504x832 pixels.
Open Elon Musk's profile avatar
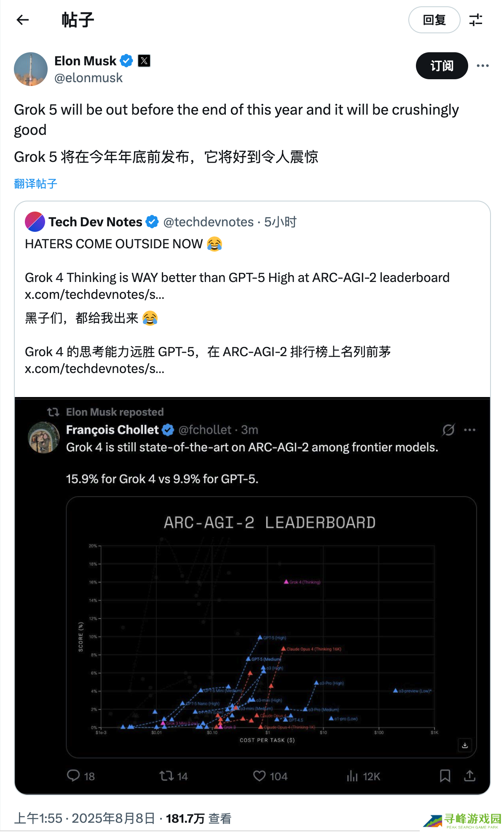31,69
